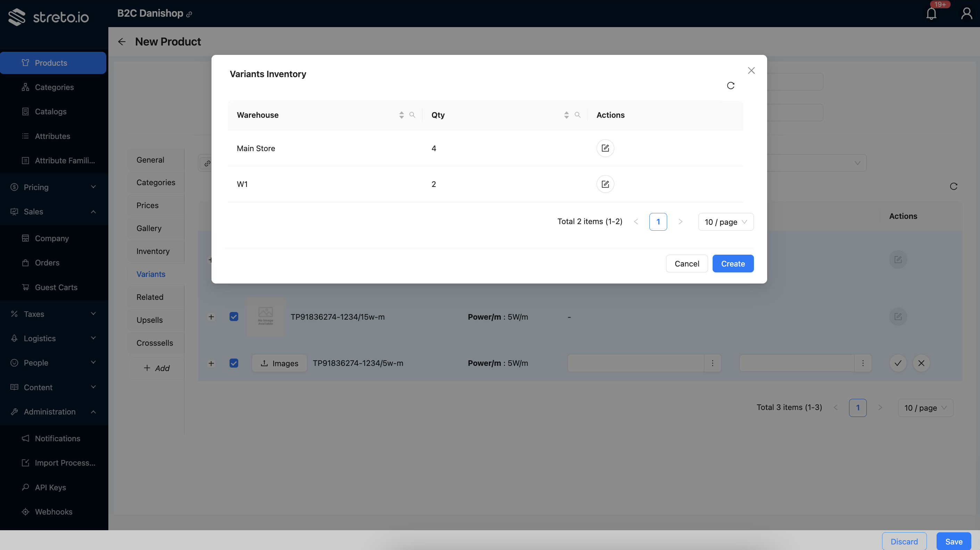Screen dimensions: 980x550
Task: Open the modal's 10 / page dropdown
Action: click(725, 222)
